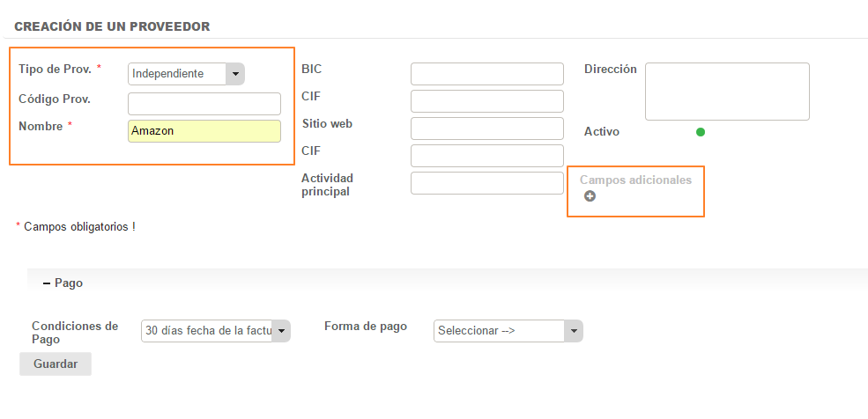
Task: Open the Tipo de Prov. dropdown
Action: point(186,74)
